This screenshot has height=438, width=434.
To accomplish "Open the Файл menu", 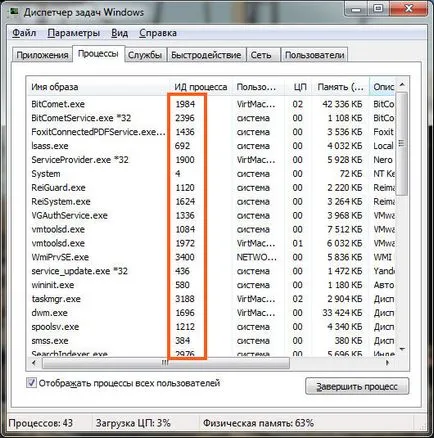I will pos(24,33).
